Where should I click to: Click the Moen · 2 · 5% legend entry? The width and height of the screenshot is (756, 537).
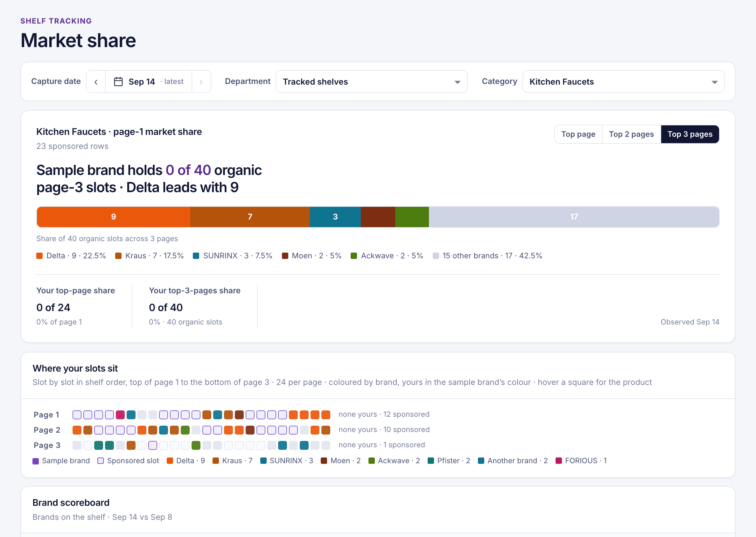[x=311, y=255]
